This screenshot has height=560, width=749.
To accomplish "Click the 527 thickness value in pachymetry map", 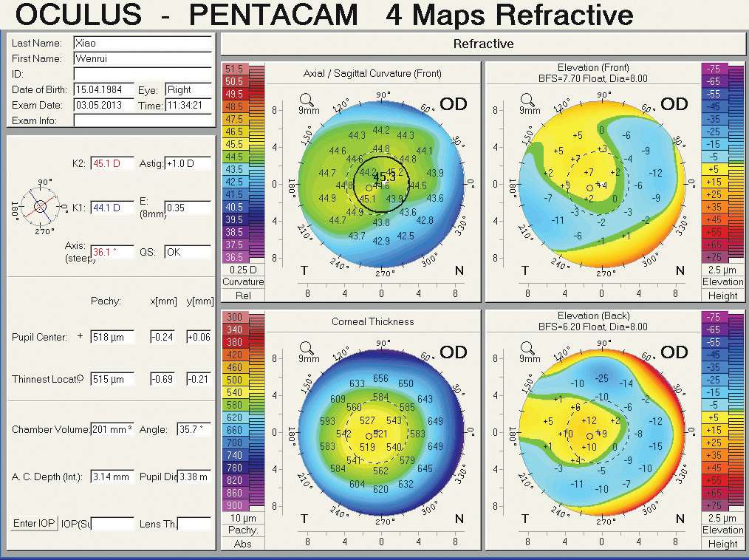I will click(x=367, y=420).
